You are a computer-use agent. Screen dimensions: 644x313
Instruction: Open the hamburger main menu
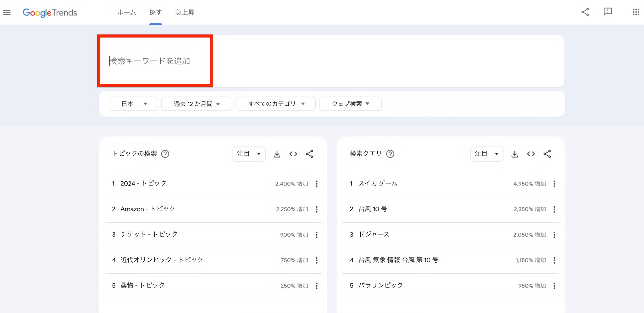coord(7,12)
